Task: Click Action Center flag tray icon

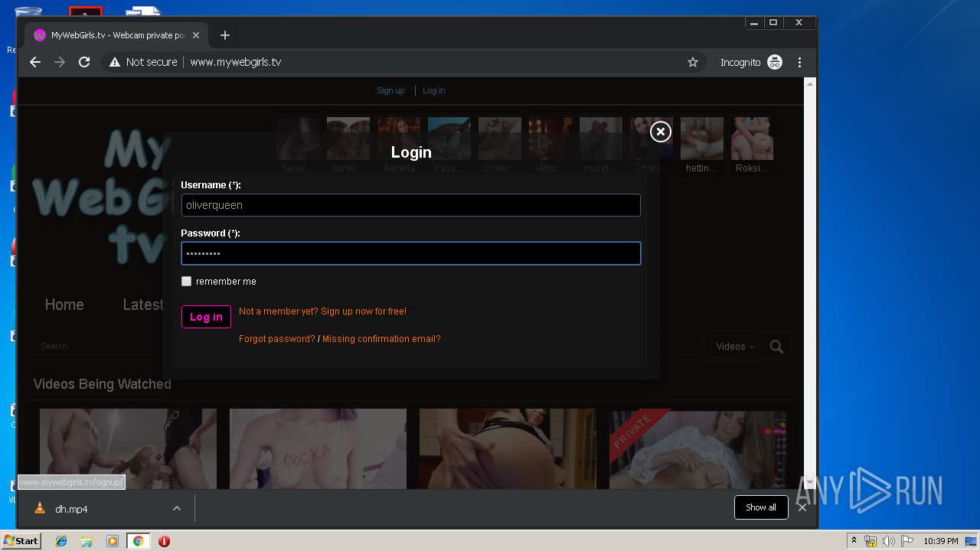Action: (x=908, y=541)
